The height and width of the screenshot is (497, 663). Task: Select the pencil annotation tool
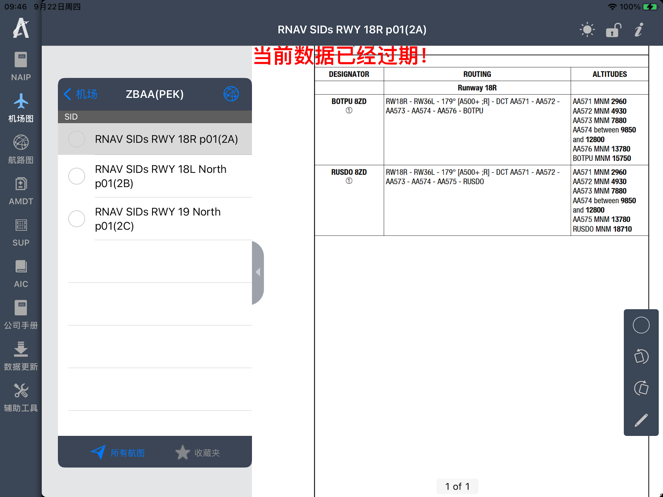click(641, 420)
